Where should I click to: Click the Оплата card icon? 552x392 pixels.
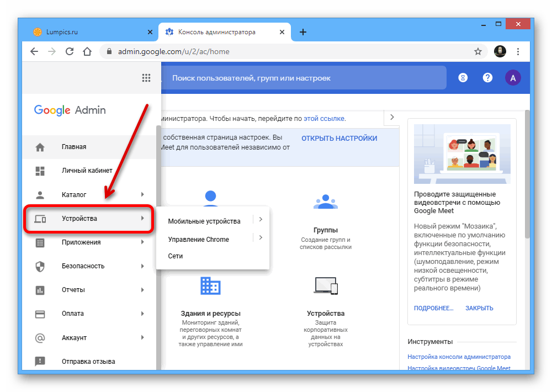pos(40,314)
